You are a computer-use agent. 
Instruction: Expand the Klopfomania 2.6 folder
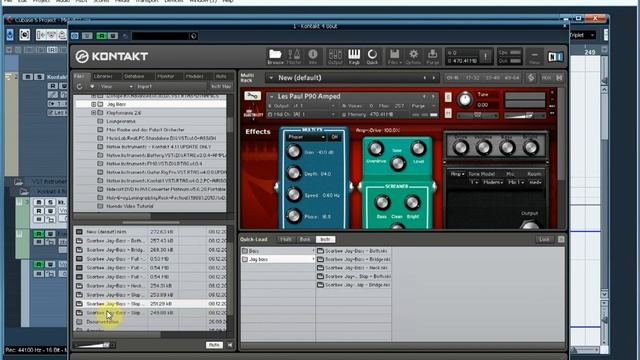(x=93, y=113)
